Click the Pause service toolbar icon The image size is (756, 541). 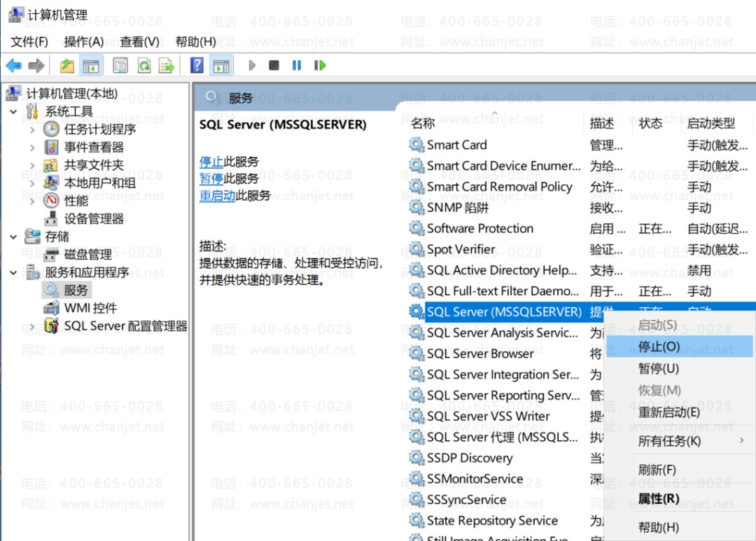(x=297, y=65)
